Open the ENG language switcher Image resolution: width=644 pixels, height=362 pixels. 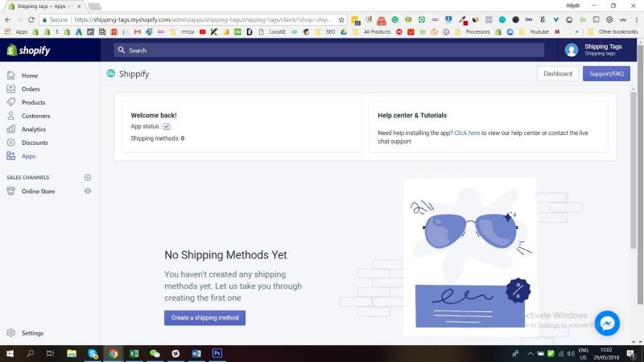click(x=583, y=354)
